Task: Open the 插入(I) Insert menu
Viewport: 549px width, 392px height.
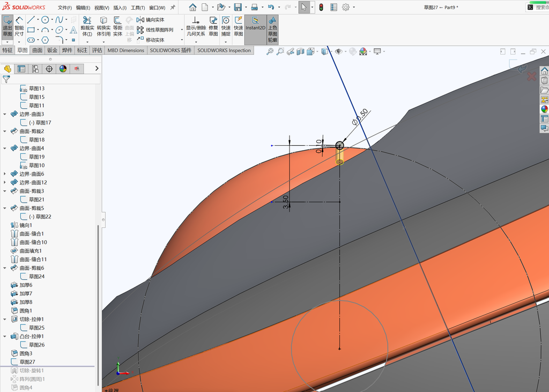Action: 120,8
